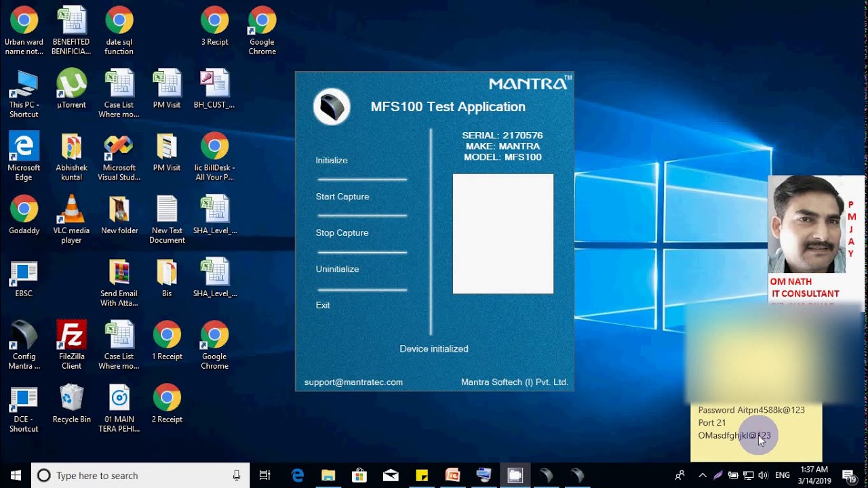Image resolution: width=868 pixels, height=488 pixels.
Task: Show hidden system tray icons
Action: [703, 475]
